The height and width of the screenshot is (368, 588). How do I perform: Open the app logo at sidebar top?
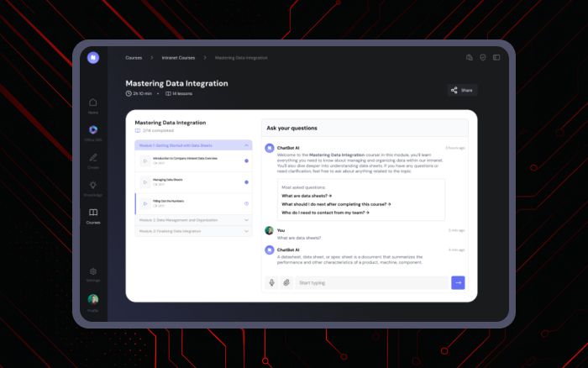[x=93, y=57]
